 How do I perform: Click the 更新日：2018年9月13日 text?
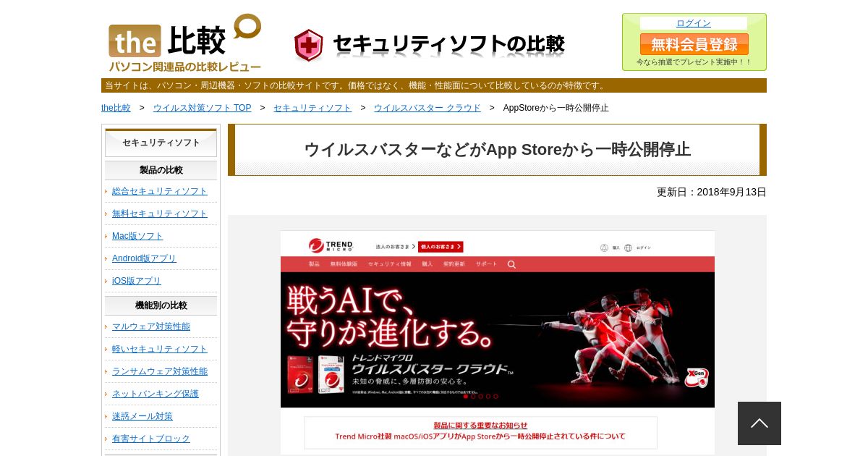pos(711,192)
